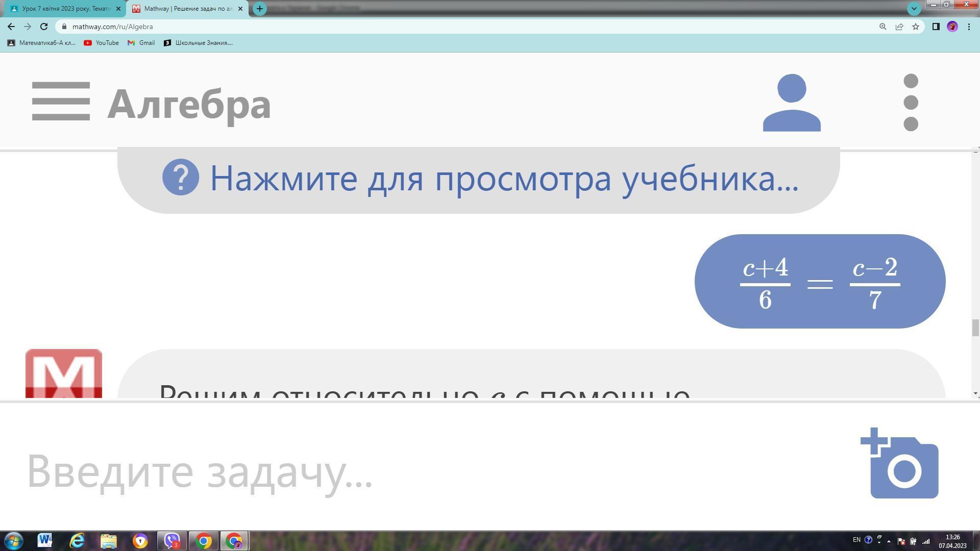Toggle the Chrome side panel
This screenshot has height=551, width=980.
(x=936, y=27)
